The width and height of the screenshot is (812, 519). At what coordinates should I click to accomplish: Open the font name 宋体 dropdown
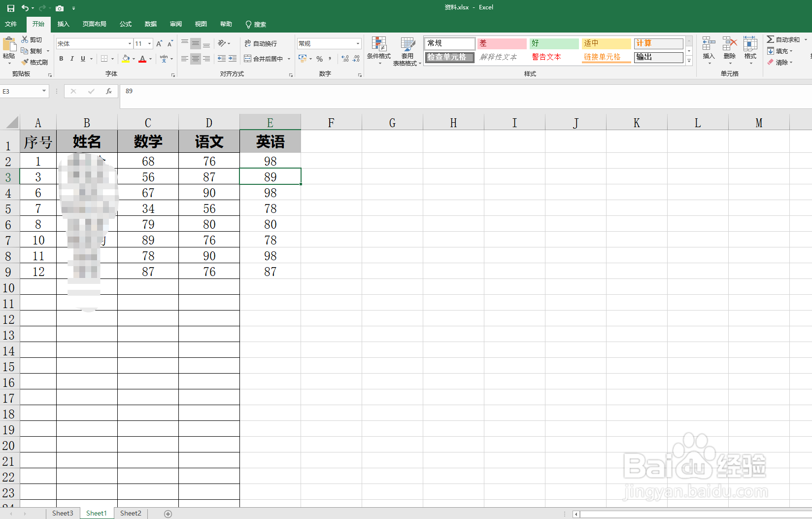coord(130,44)
